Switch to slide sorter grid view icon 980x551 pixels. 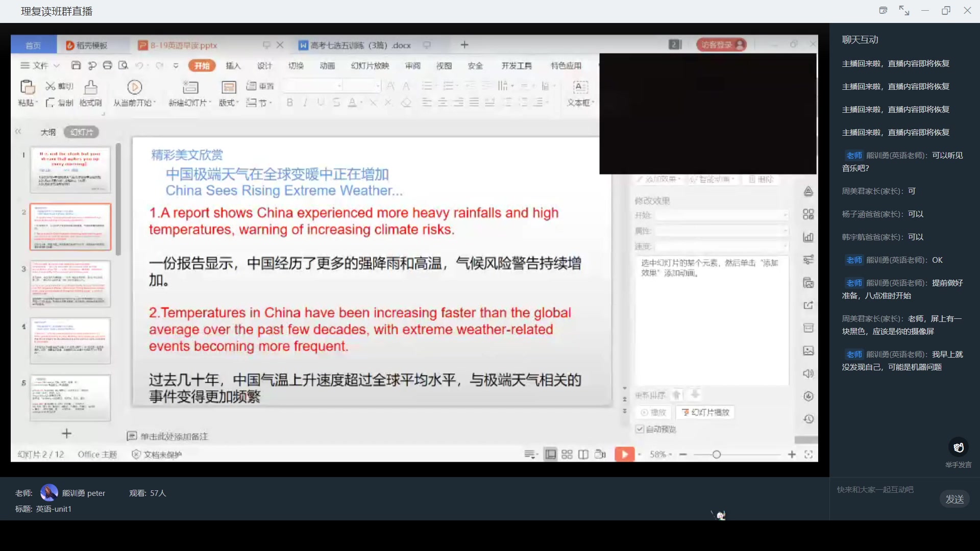567,454
